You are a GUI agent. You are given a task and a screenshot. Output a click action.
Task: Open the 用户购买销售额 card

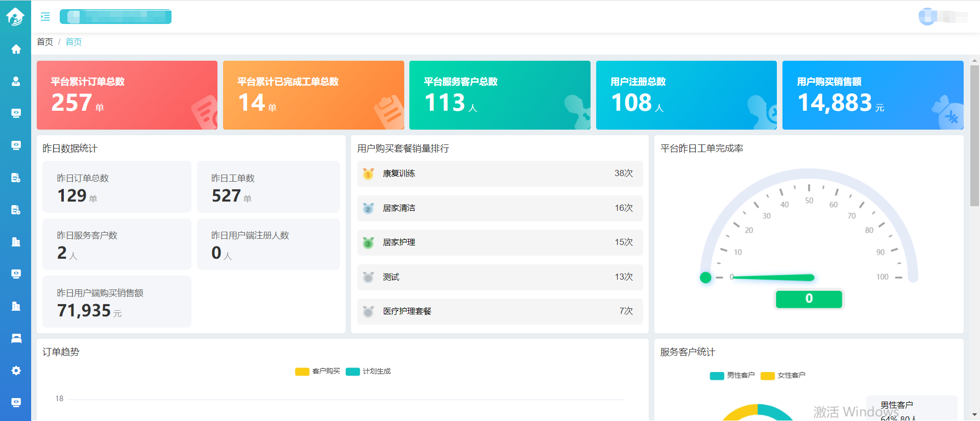pyautogui.click(x=873, y=95)
